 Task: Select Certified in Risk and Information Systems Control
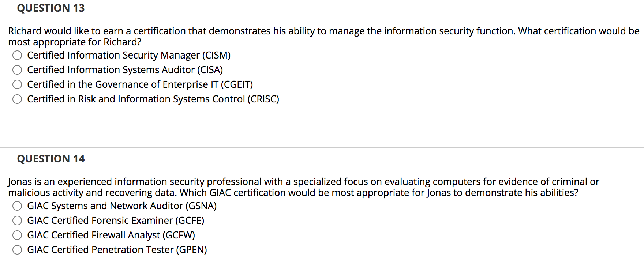click(x=17, y=99)
